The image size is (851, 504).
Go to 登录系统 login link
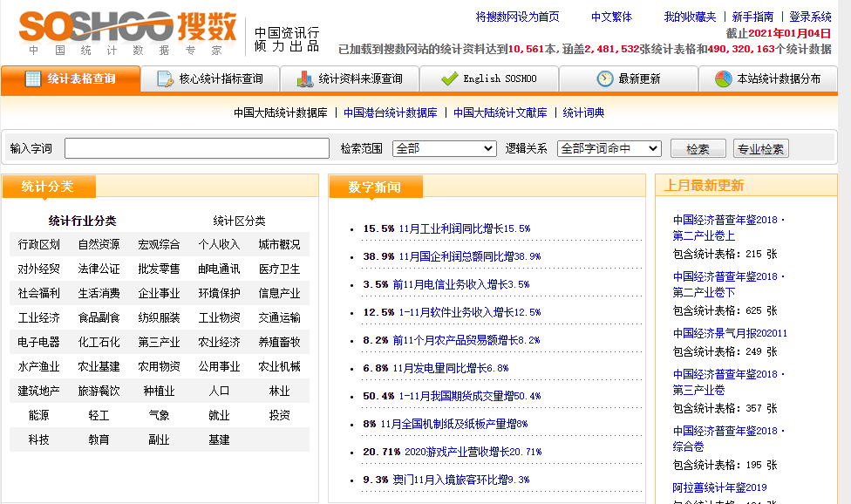[x=810, y=17]
